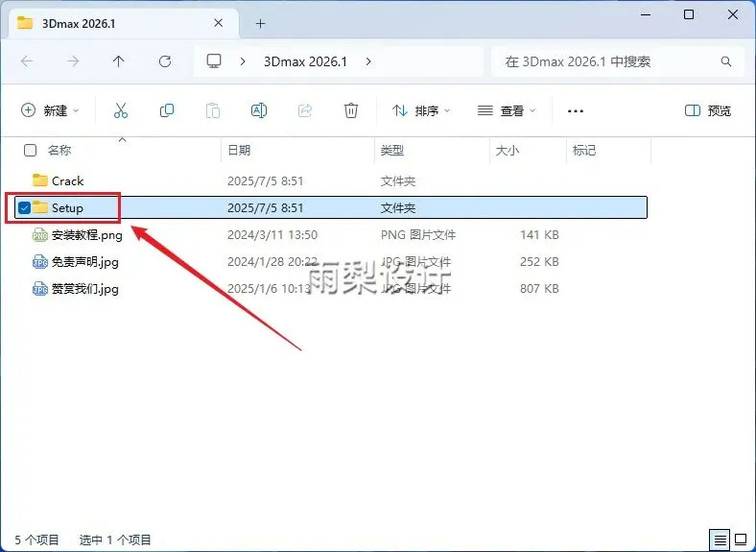
Task: Add a new tab with plus
Action: tap(260, 23)
